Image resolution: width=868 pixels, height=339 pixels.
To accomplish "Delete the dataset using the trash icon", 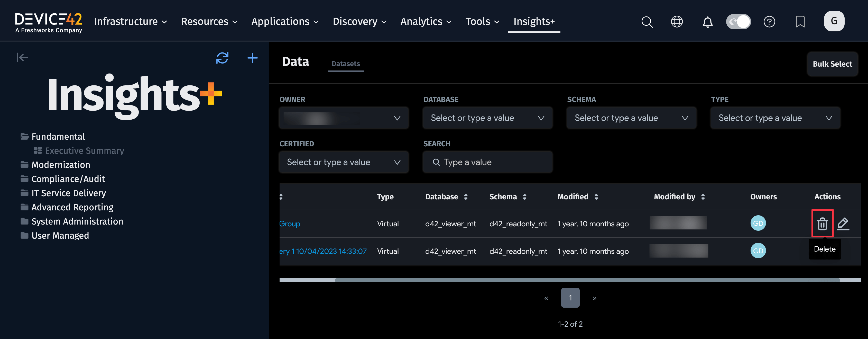I will (x=822, y=223).
